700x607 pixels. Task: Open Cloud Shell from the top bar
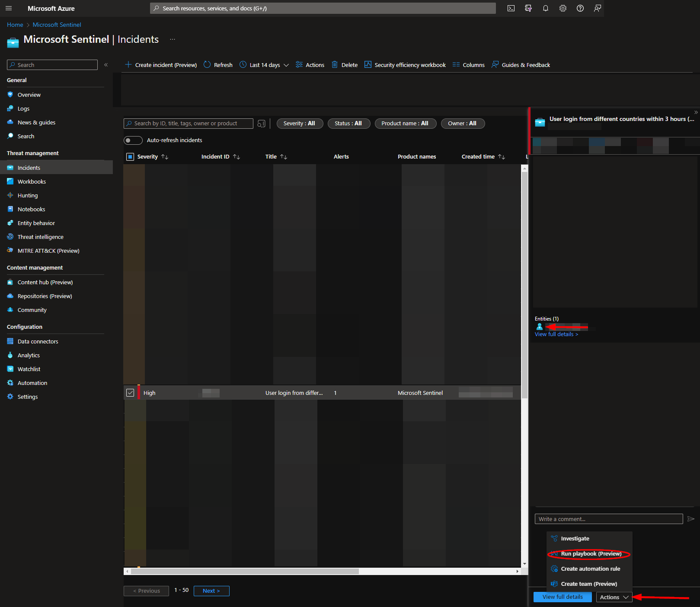pos(511,8)
